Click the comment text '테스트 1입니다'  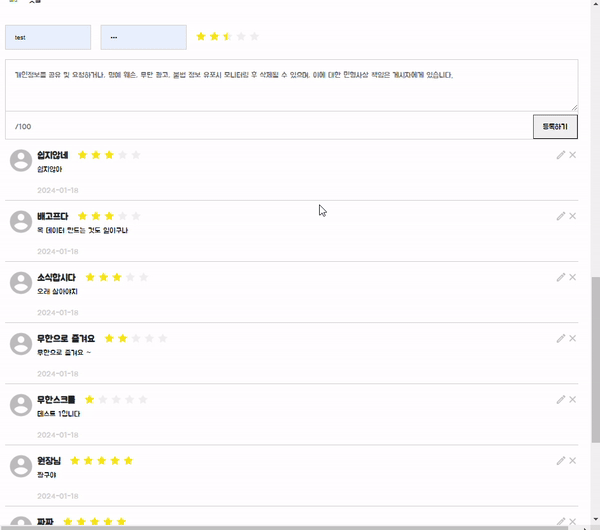point(59,414)
